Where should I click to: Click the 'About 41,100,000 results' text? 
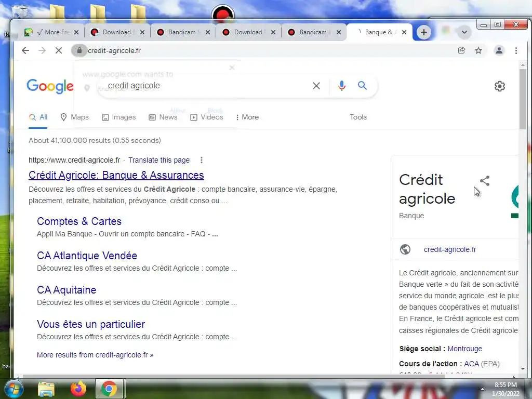click(95, 140)
